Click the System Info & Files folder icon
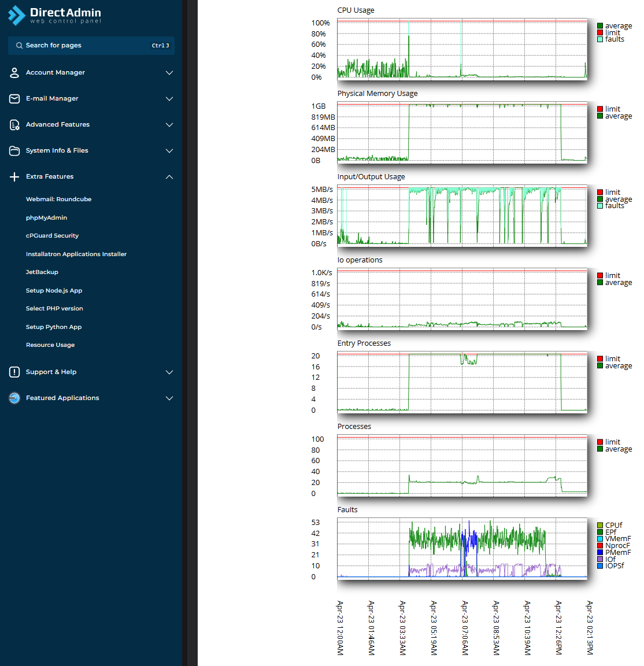644x666 pixels. 14,151
